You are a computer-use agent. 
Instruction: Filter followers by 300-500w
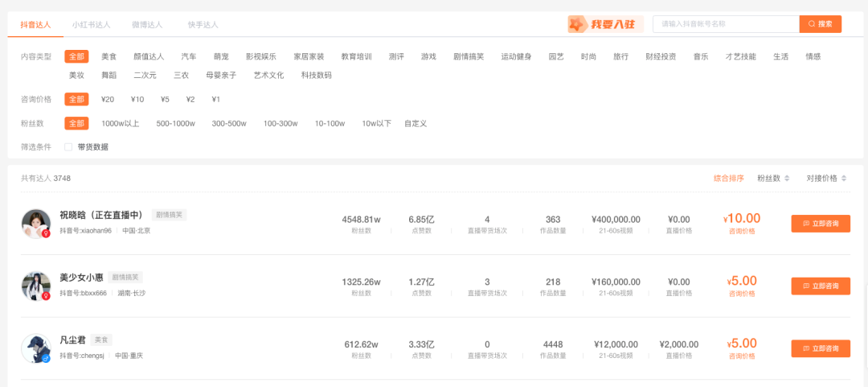229,123
